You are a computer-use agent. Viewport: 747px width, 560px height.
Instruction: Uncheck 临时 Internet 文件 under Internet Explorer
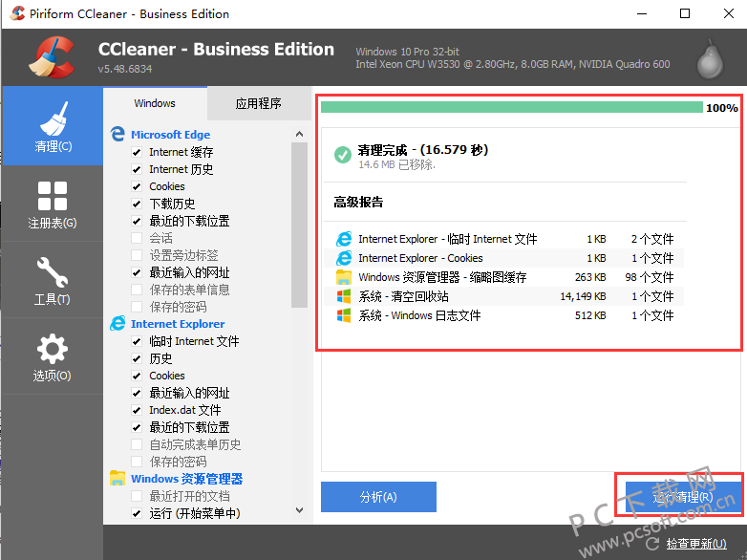[x=137, y=341]
